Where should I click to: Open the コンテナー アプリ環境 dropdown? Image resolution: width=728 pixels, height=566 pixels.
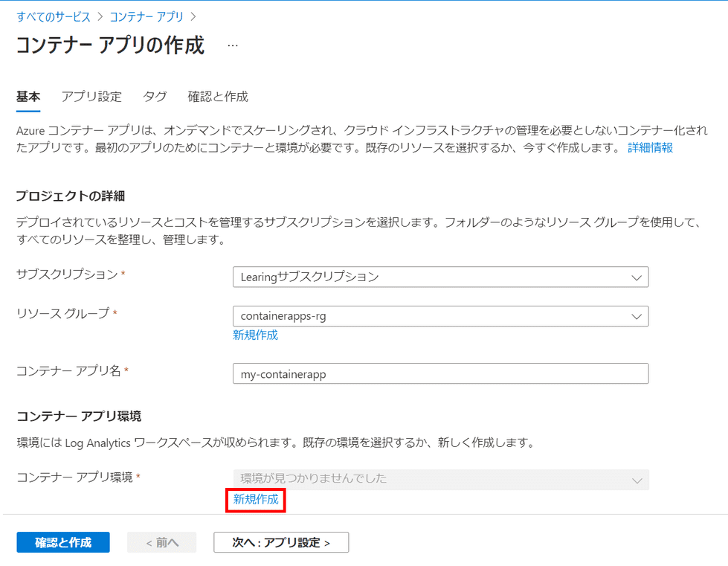(441, 479)
